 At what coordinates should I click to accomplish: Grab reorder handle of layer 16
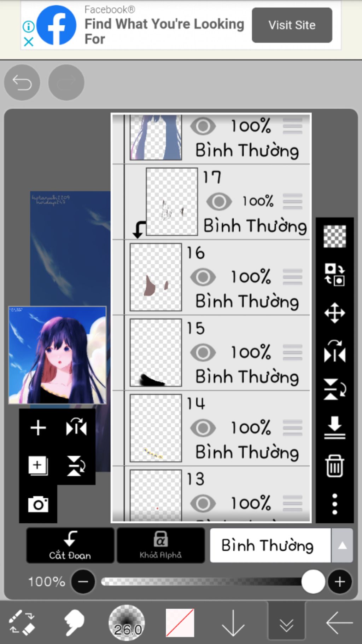coord(292,277)
